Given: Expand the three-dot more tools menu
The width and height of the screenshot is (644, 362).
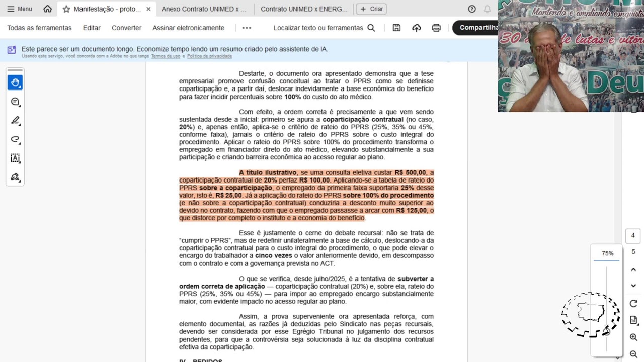Looking at the screenshot, I should pos(247,28).
